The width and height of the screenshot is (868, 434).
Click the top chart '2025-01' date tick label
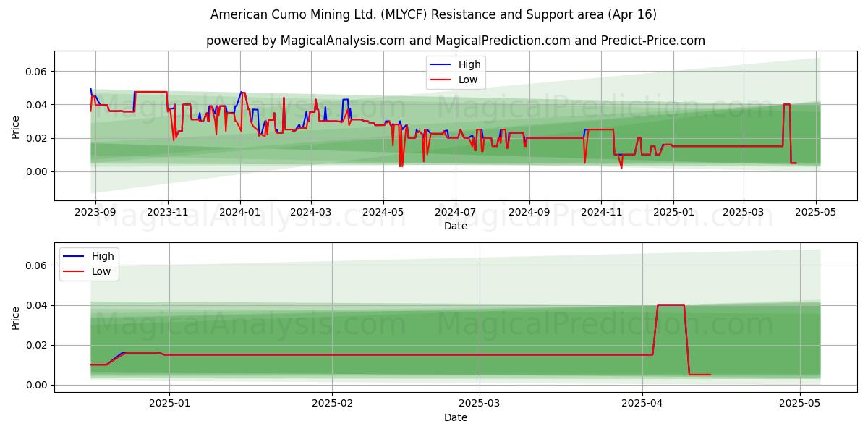pyautogui.click(x=673, y=213)
